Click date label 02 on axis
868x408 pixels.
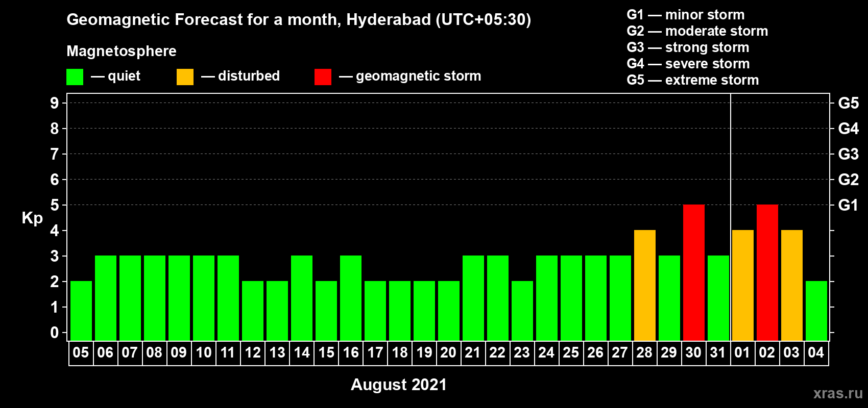click(x=767, y=352)
